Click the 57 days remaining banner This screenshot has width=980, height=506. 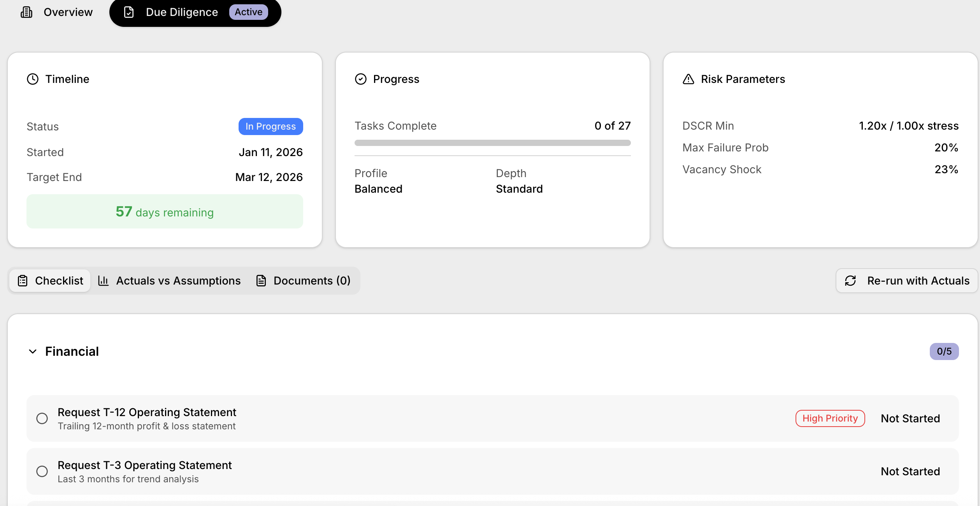pyautogui.click(x=164, y=211)
